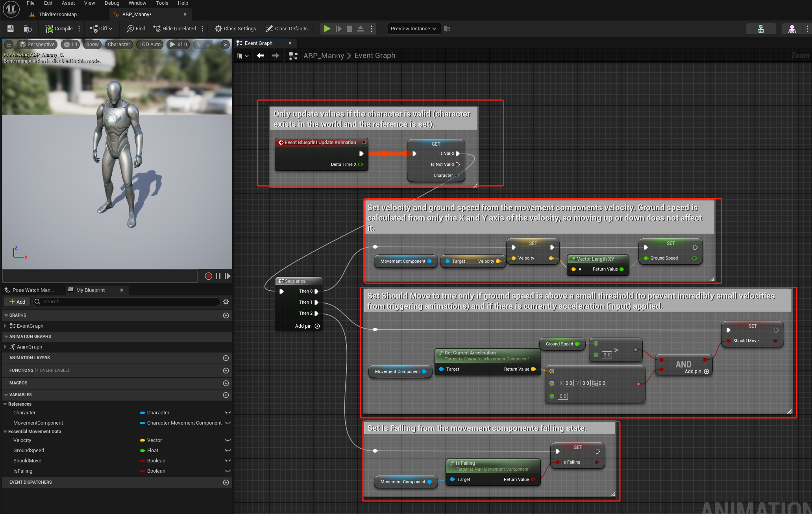Navigate back with the left arrow
Viewport: 812px width, 514px height.
tap(260, 56)
